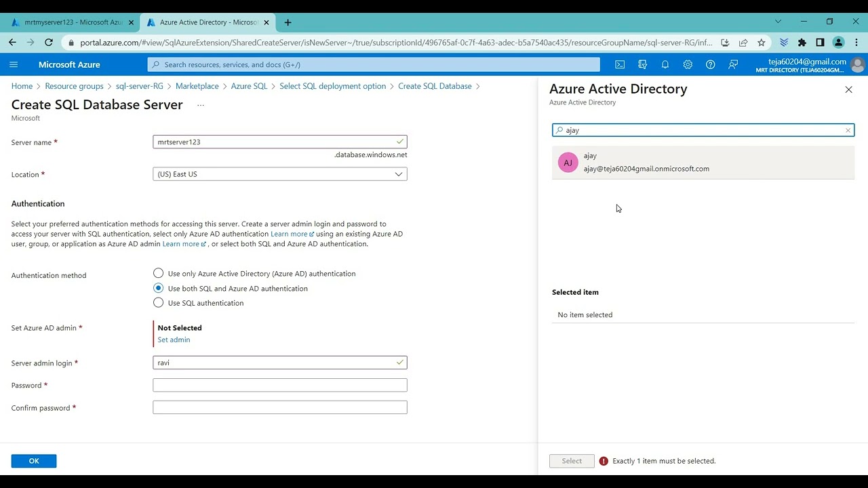Click the account avatar at top right
Image resolution: width=868 pixels, height=488 pixels.
pos(857,64)
